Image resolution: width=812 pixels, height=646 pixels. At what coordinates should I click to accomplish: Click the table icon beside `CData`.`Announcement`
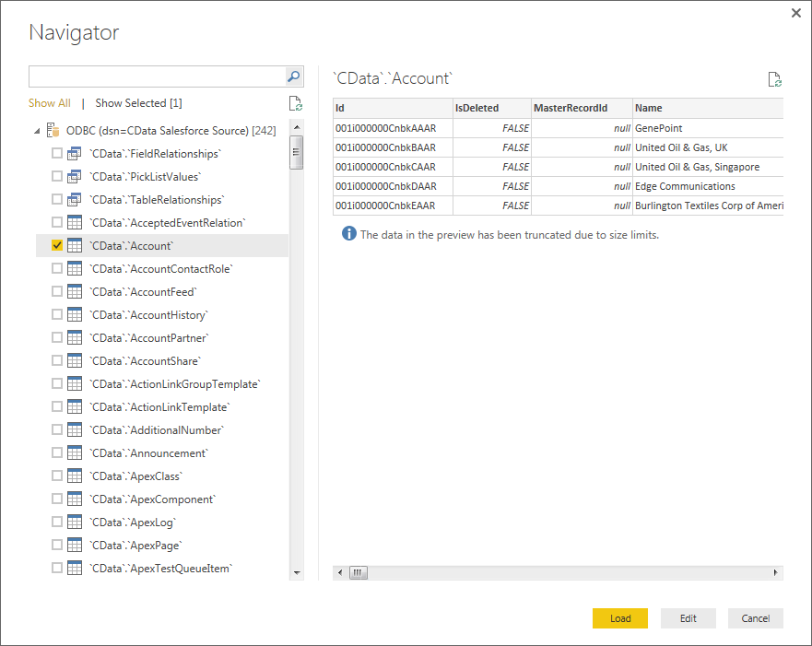74,452
